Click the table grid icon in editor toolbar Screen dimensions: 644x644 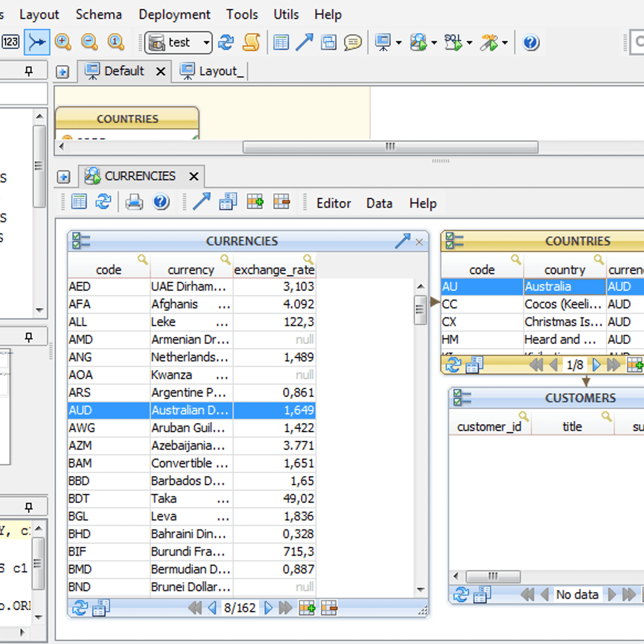point(79,201)
